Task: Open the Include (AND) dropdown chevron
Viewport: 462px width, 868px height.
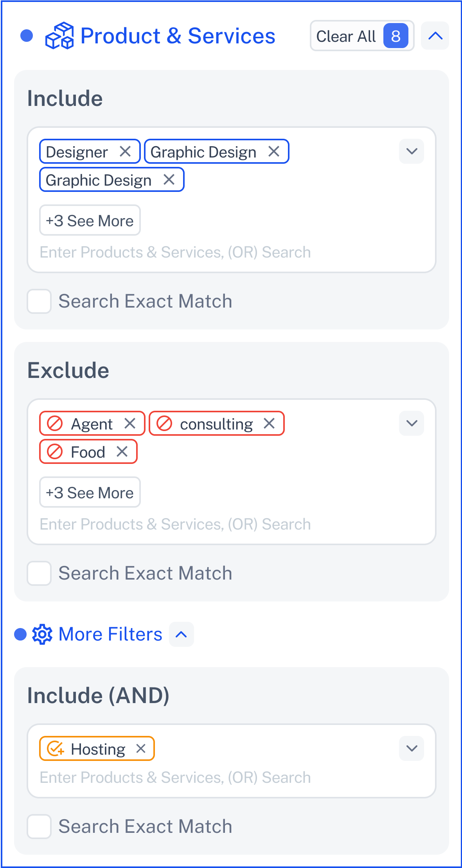Action: click(412, 748)
